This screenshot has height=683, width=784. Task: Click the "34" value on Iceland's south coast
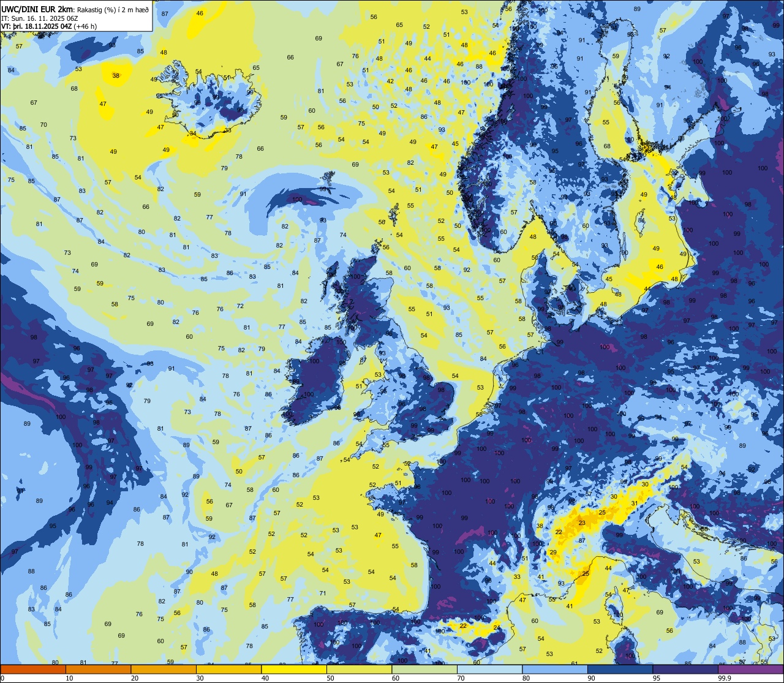click(x=193, y=134)
